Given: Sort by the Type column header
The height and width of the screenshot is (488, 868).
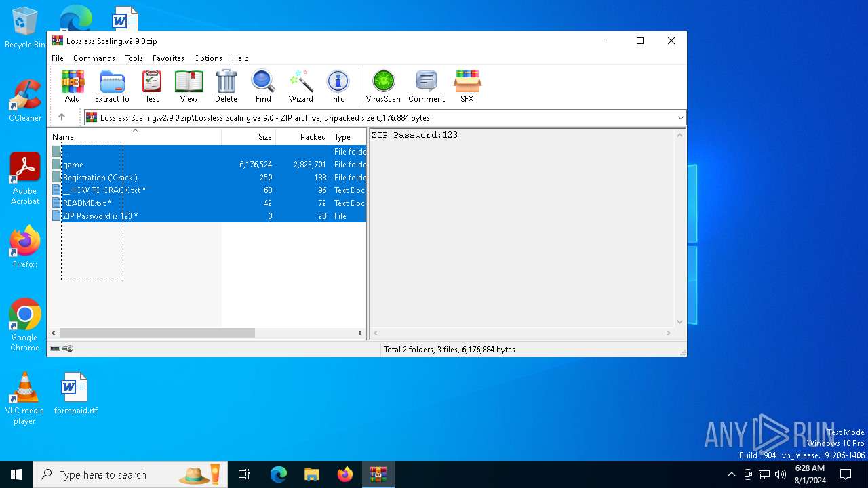Looking at the screenshot, I should click(348, 136).
